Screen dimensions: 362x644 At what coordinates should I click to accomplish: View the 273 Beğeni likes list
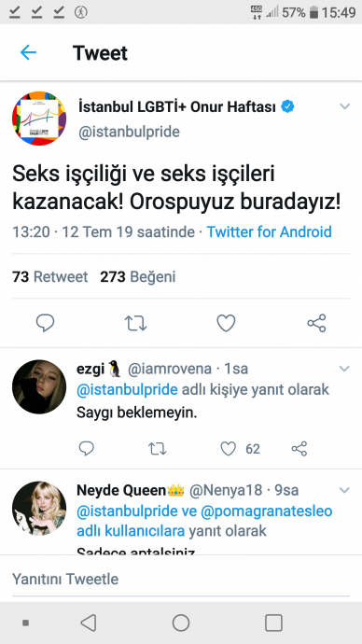coord(138,277)
